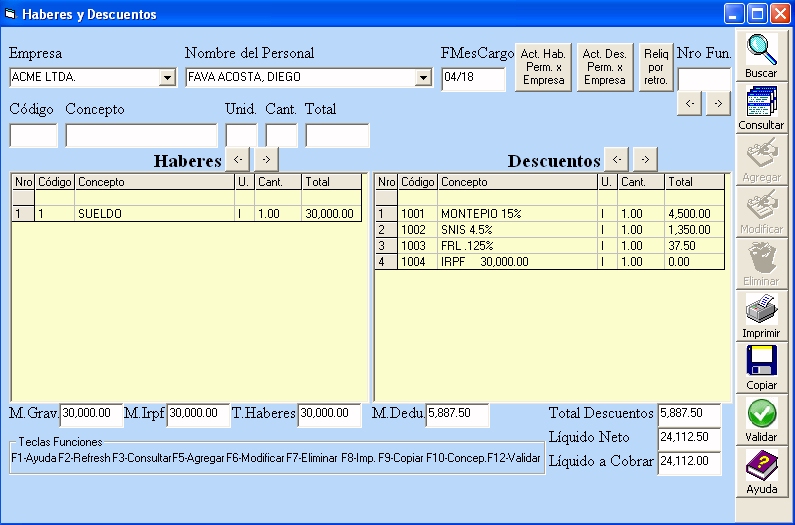Click next arrow next to Descuentos
795x525 pixels.
click(645, 159)
